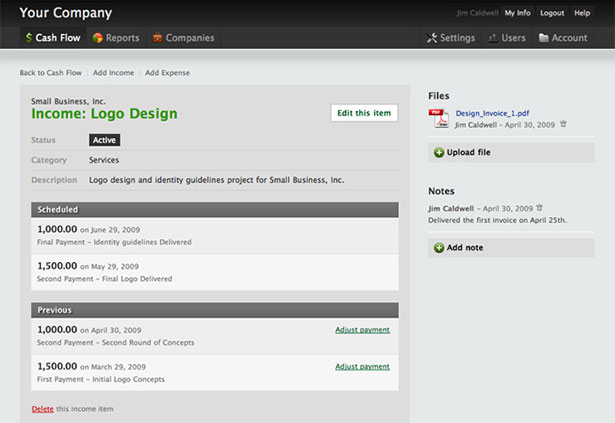
Task: Click the red Delete link for this income item
Action: click(42, 409)
